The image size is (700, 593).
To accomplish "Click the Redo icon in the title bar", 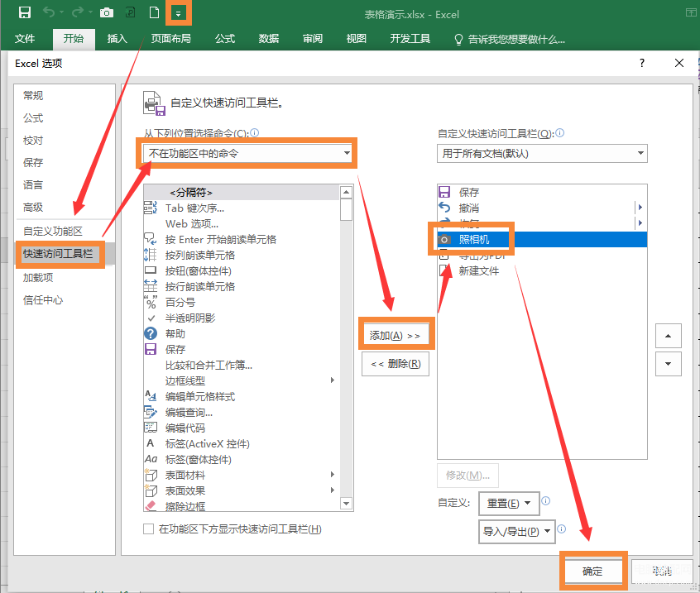I will 78,12.
